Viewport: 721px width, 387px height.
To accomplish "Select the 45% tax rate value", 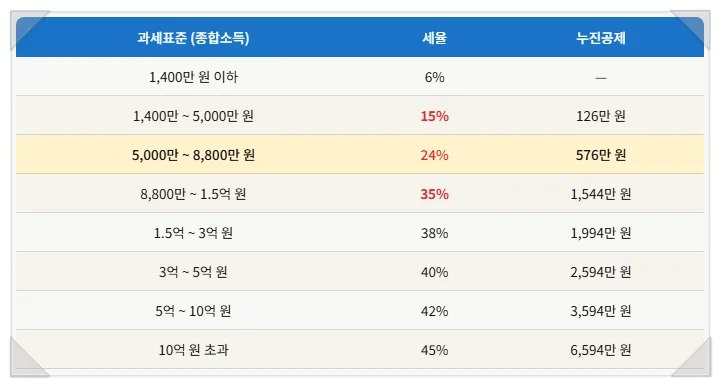I will tap(435, 350).
